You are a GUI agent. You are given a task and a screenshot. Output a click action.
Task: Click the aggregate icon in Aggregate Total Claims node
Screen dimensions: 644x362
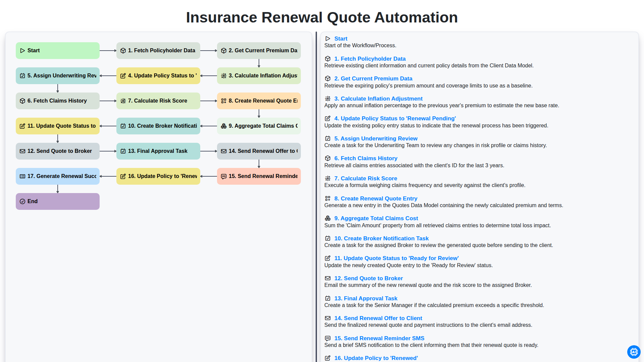(224, 126)
